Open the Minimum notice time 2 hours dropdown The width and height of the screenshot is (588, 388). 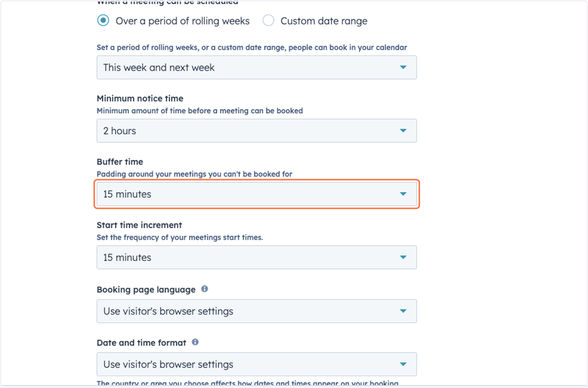[257, 130]
